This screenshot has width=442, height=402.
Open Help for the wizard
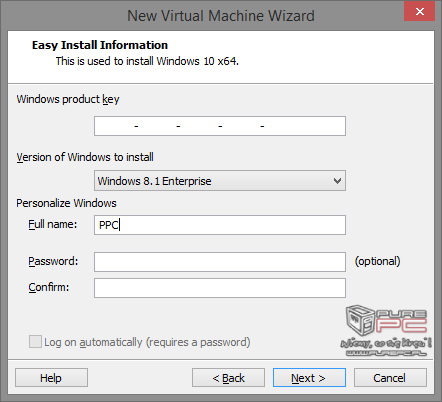click(51, 378)
